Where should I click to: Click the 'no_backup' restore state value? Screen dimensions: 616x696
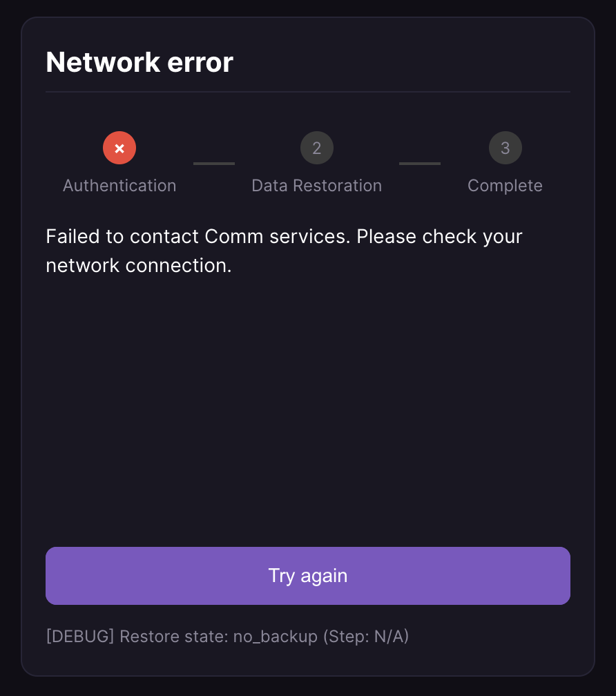pyautogui.click(x=275, y=636)
